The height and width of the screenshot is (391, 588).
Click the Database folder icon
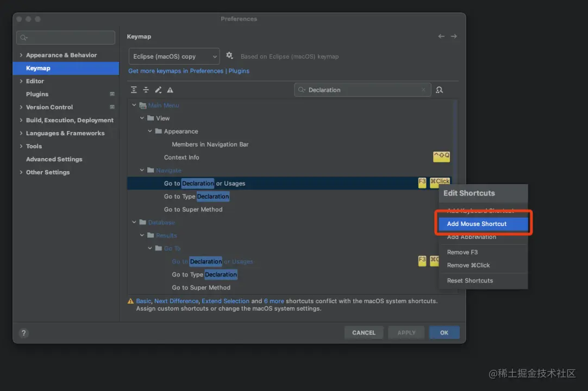143,222
